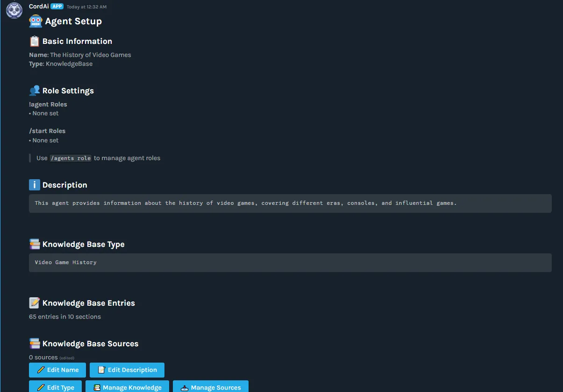This screenshot has width=563, height=392.
Task: Click the books icon in Manage Knowledge
Action: point(97,387)
